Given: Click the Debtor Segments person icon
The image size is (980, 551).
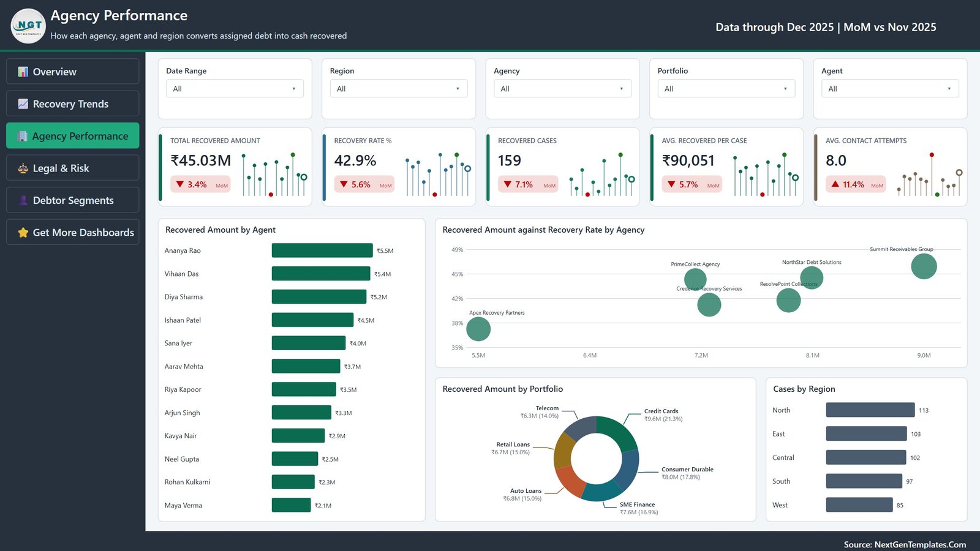Looking at the screenshot, I should coord(23,200).
